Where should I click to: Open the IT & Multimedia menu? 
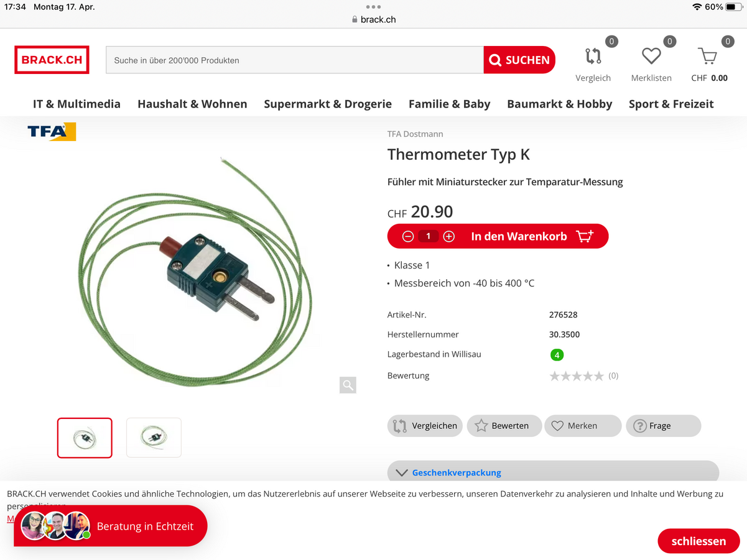pos(77,104)
